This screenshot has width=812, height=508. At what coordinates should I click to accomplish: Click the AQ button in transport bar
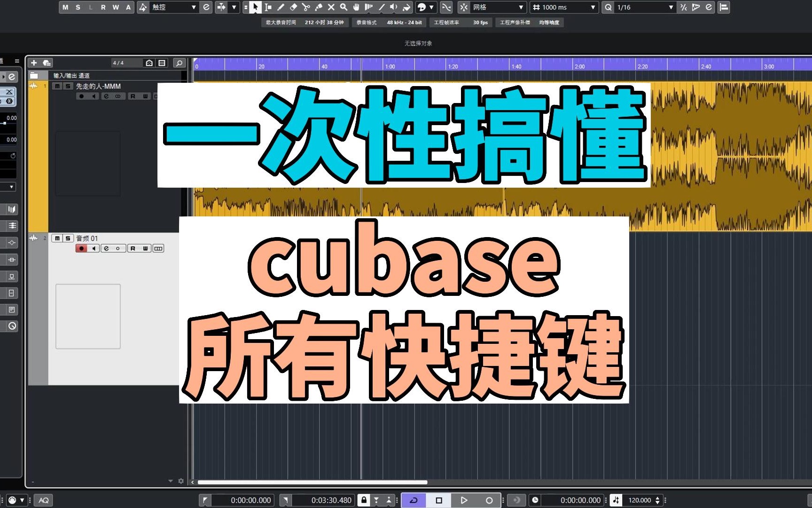click(x=43, y=500)
